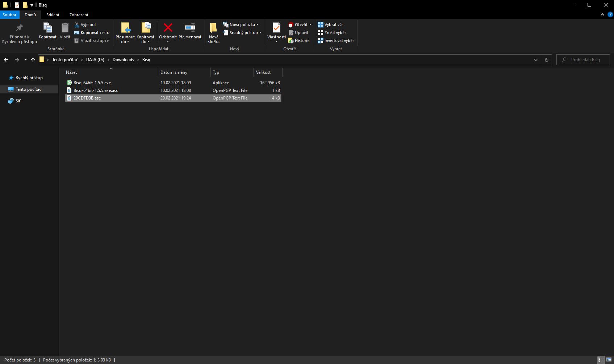The height and width of the screenshot is (364, 614).
Task: Click Downloads in the breadcrumb path
Action: [x=123, y=60]
